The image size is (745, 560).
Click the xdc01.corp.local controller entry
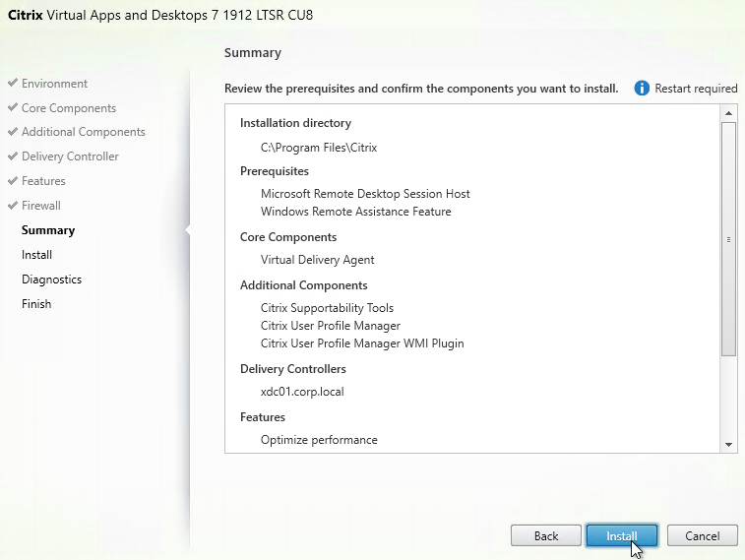[x=302, y=392]
